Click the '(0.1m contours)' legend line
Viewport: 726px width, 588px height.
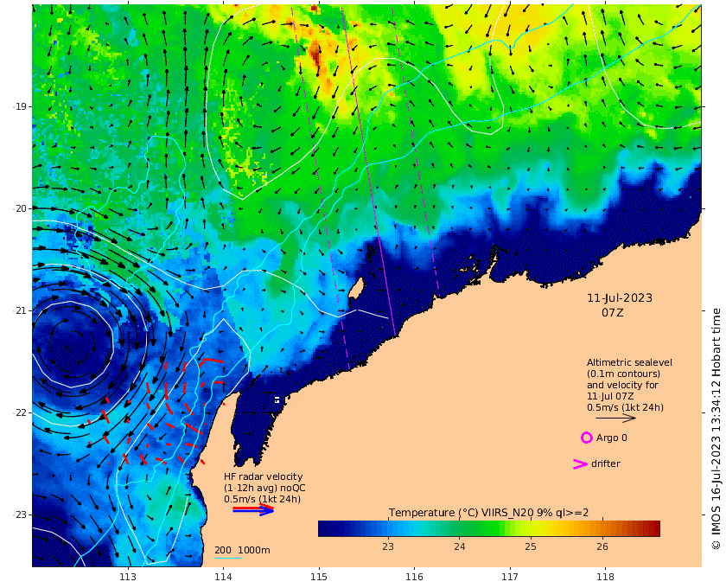(x=623, y=374)
